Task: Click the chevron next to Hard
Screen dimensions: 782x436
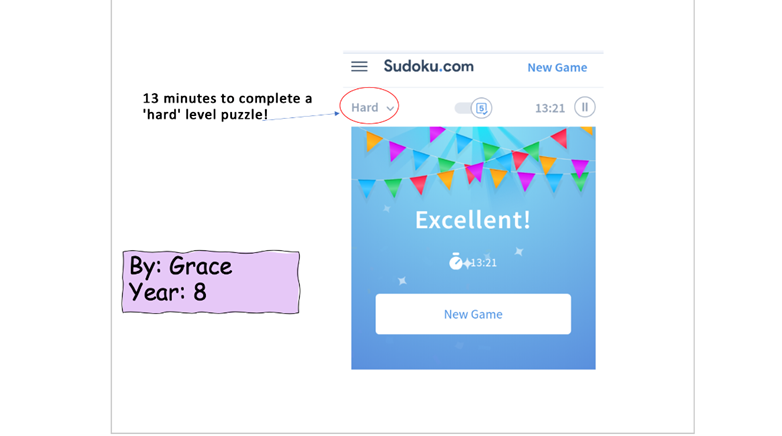Action: 390,108
